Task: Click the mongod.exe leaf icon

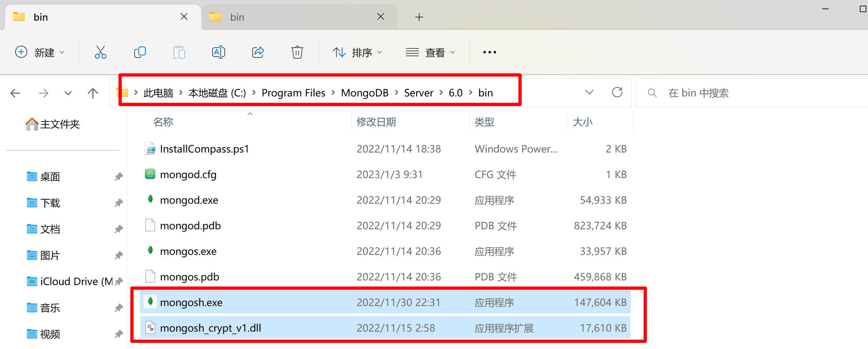Action: click(x=150, y=199)
